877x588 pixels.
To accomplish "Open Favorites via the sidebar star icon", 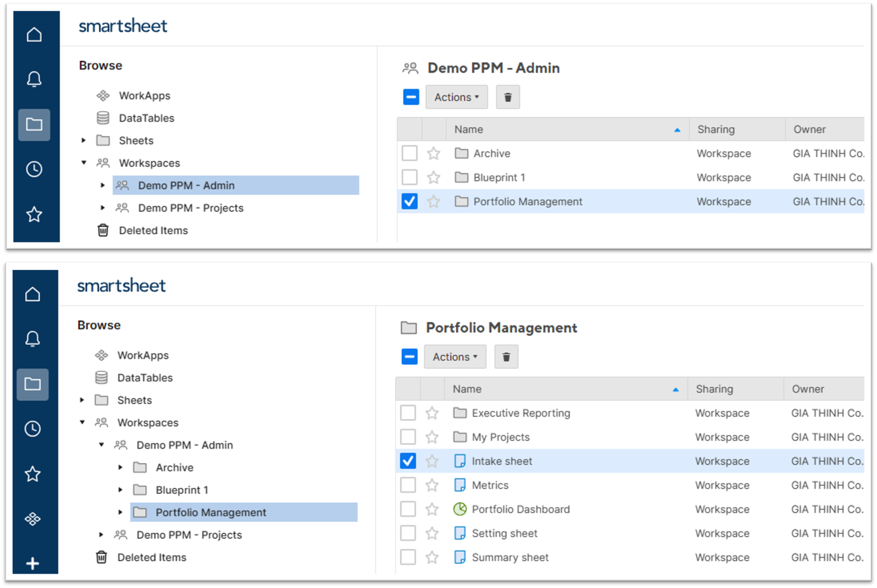I will [33, 474].
